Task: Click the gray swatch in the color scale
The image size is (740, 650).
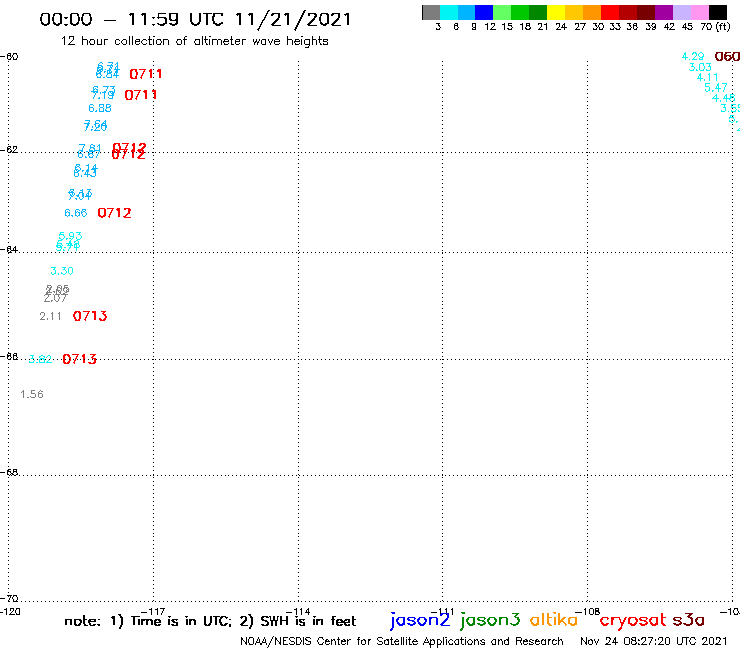Action: (431, 12)
